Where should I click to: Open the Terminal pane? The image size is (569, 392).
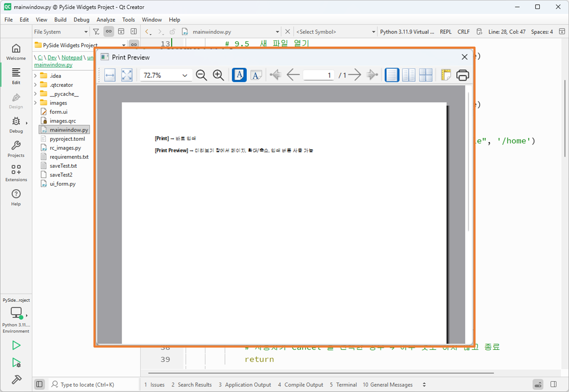[x=343, y=385]
